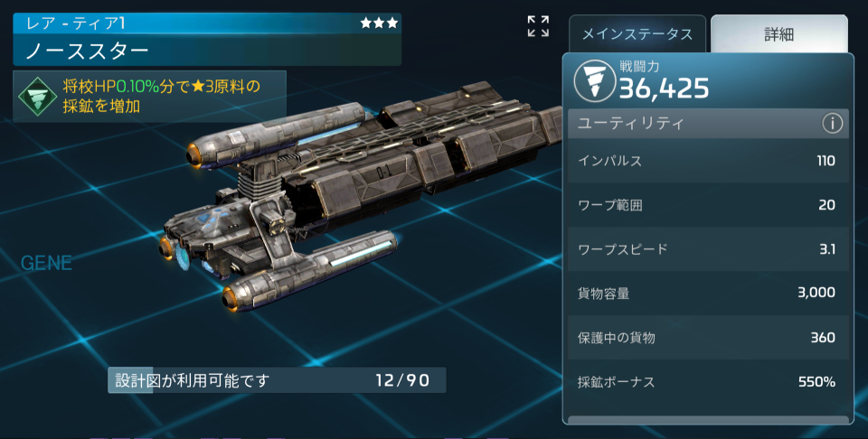This screenshot has height=439, width=868.
Task: Click the 設計図が利用可能です progress bar
Action: [277, 380]
